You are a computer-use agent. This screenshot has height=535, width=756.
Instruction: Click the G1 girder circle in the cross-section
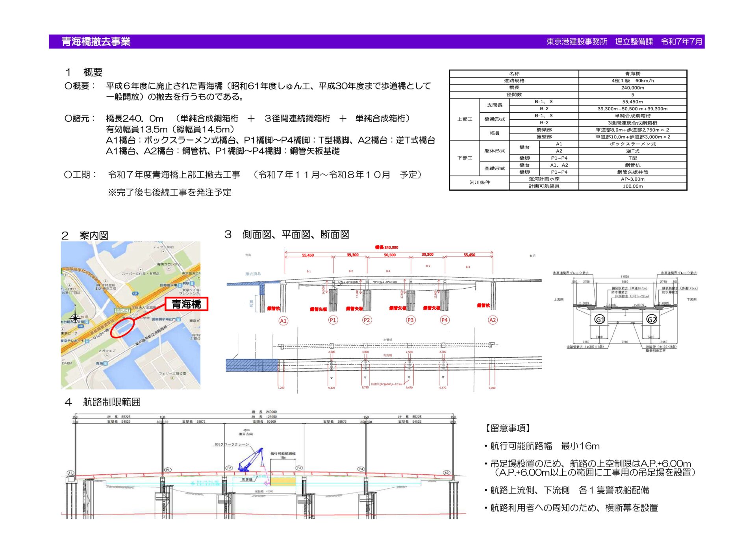pyautogui.click(x=599, y=320)
